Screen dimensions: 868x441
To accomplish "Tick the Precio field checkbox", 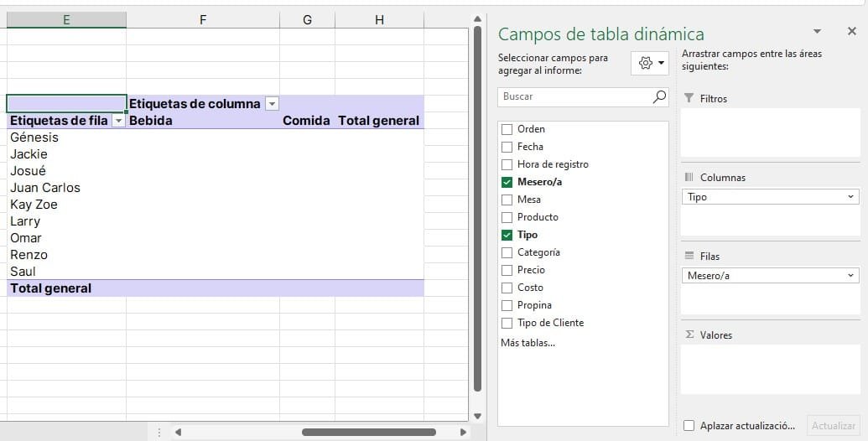I will [x=507, y=270].
